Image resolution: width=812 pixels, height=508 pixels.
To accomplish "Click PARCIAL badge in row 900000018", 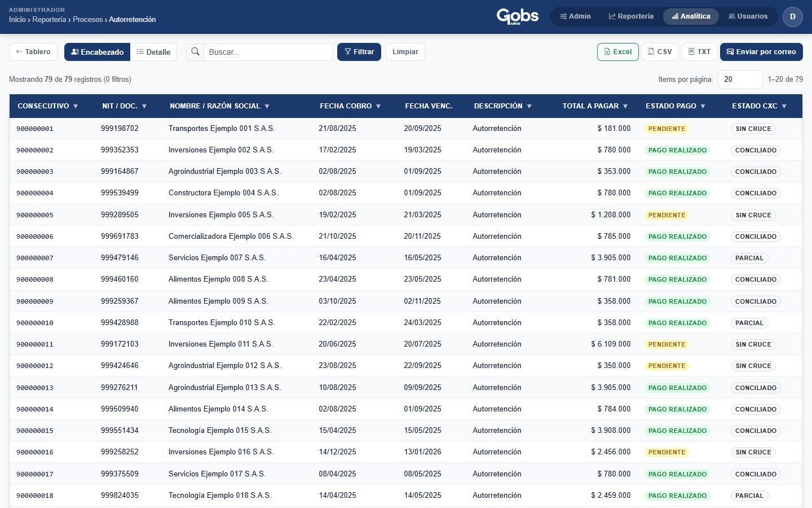I will [x=749, y=496].
